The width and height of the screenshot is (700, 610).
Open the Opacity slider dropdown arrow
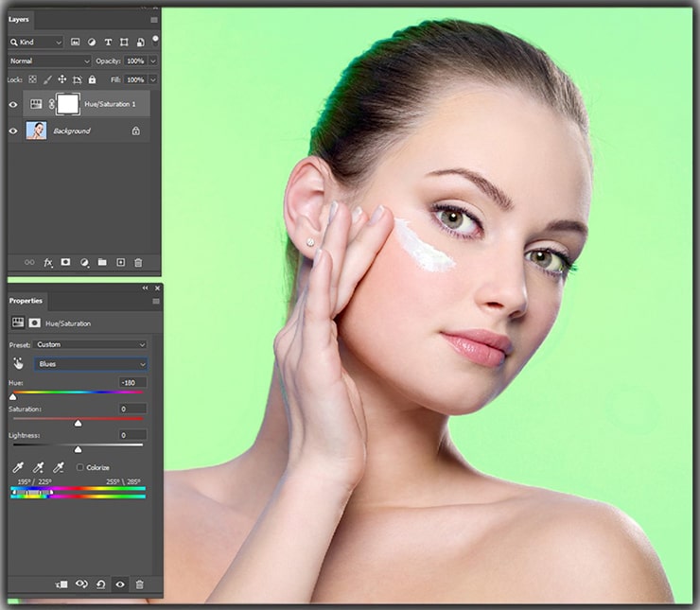[x=153, y=61]
